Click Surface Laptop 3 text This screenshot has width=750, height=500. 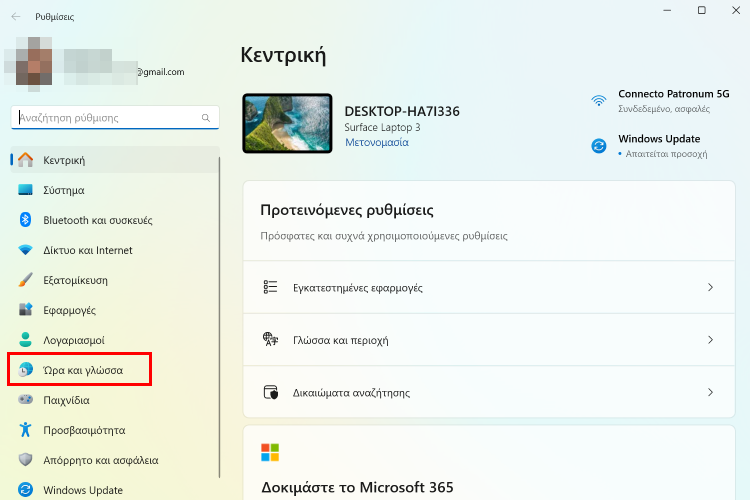[x=382, y=127]
